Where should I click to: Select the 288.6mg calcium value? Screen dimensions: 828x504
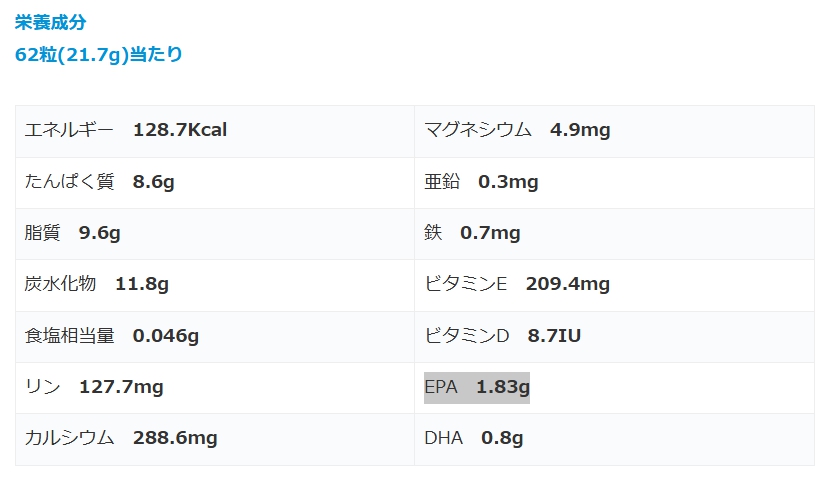click(x=175, y=438)
